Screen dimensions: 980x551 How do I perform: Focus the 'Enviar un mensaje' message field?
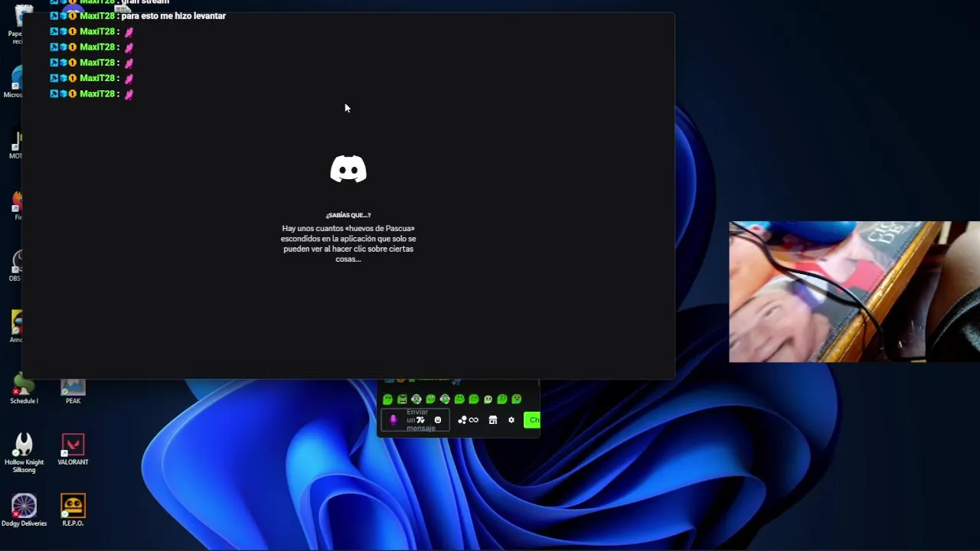coord(415,420)
